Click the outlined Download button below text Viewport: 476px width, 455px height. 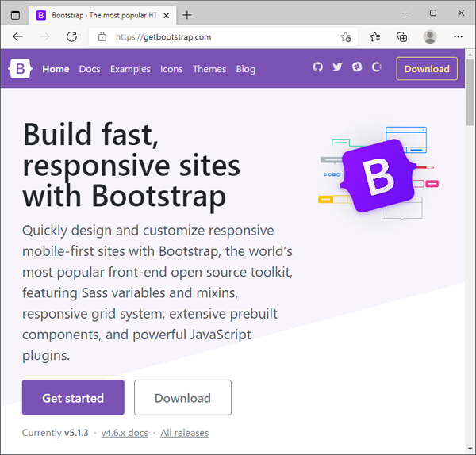click(182, 397)
